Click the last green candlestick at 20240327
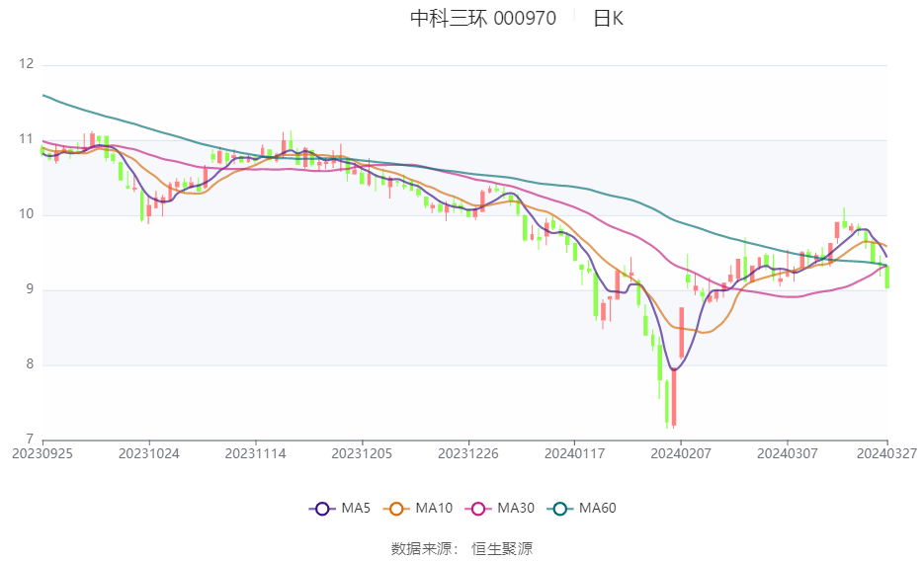The width and height of the screenshot is (924, 561). [886, 277]
